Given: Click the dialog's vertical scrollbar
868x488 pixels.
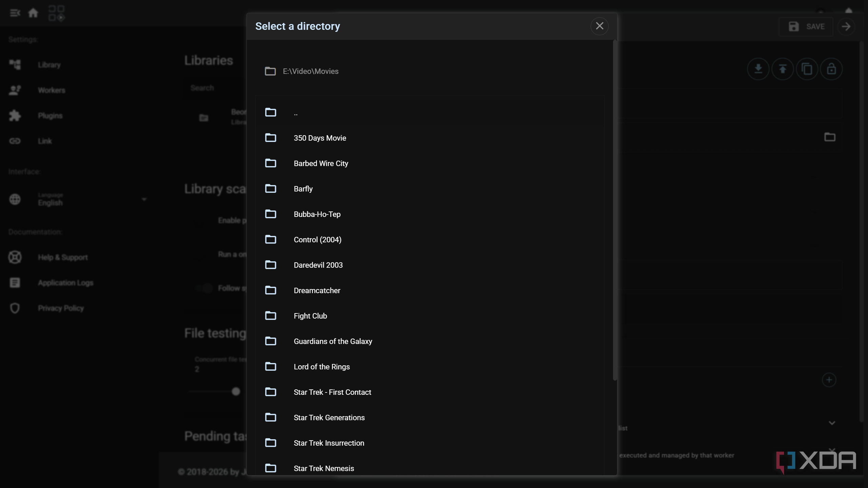Looking at the screenshot, I should click(x=615, y=210).
